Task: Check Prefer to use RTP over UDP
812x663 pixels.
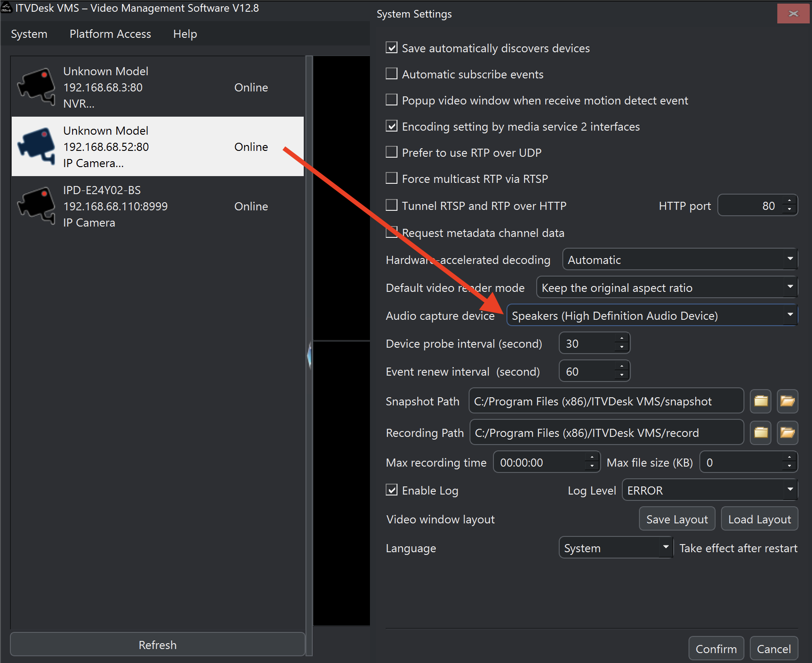Action: [x=392, y=152]
